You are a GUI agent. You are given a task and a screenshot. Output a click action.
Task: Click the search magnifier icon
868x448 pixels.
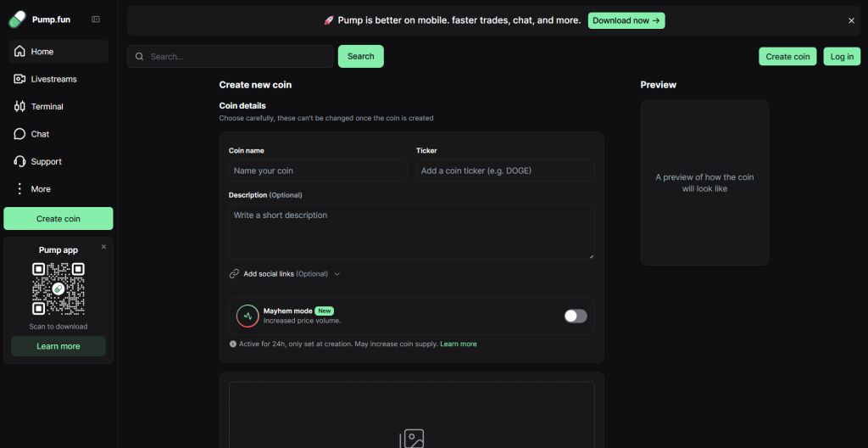pos(139,57)
